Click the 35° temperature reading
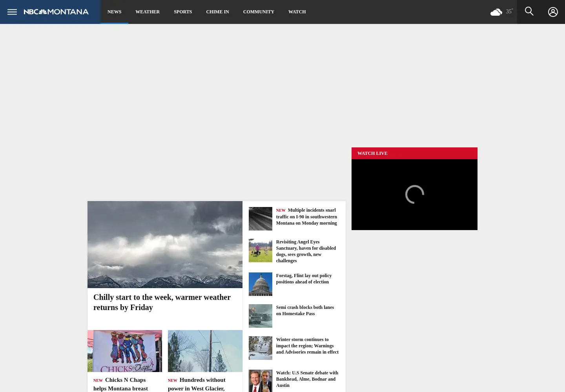The width and height of the screenshot is (565, 392). (509, 11)
